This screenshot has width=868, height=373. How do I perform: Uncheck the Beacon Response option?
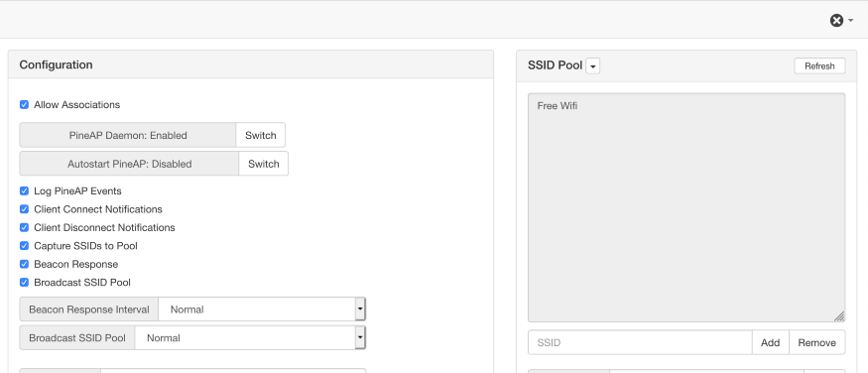tap(25, 264)
